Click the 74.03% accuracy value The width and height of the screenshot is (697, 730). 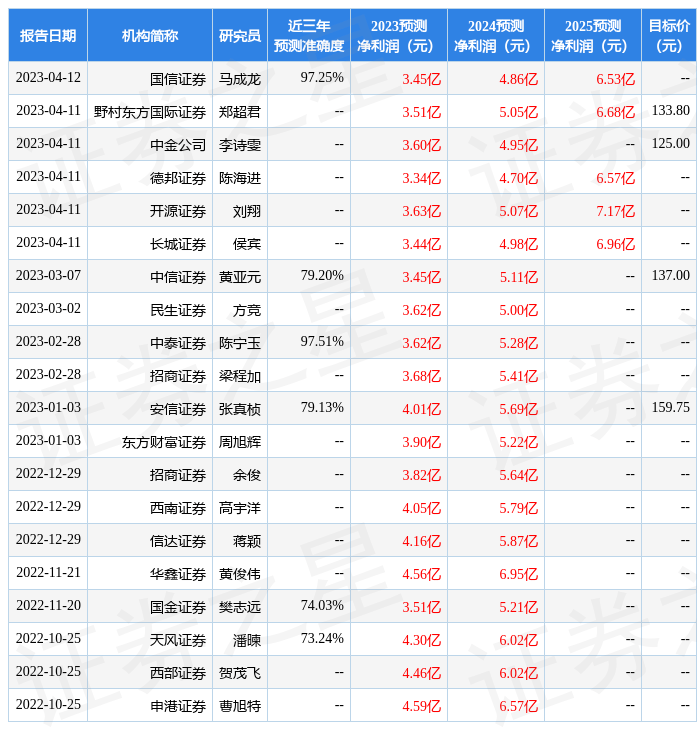coord(322,606)
